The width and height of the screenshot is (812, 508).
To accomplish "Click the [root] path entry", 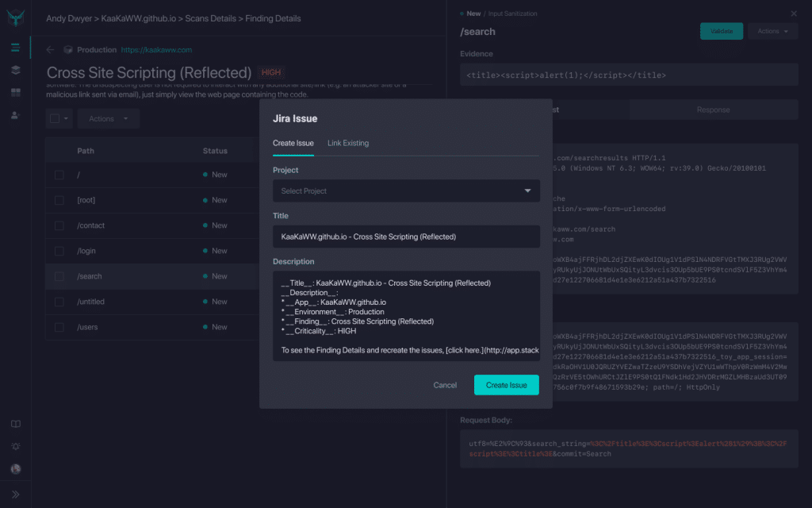I will point(86,200).
